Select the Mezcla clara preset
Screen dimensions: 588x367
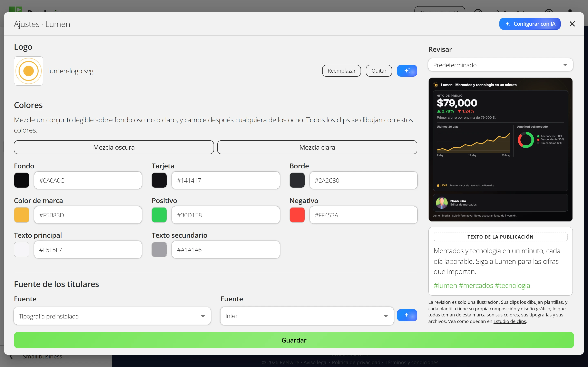[317, 147]
